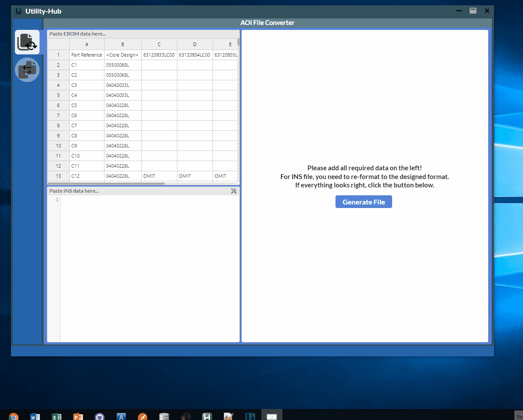Click the 'C10' cell

click(x=87, y=156)
